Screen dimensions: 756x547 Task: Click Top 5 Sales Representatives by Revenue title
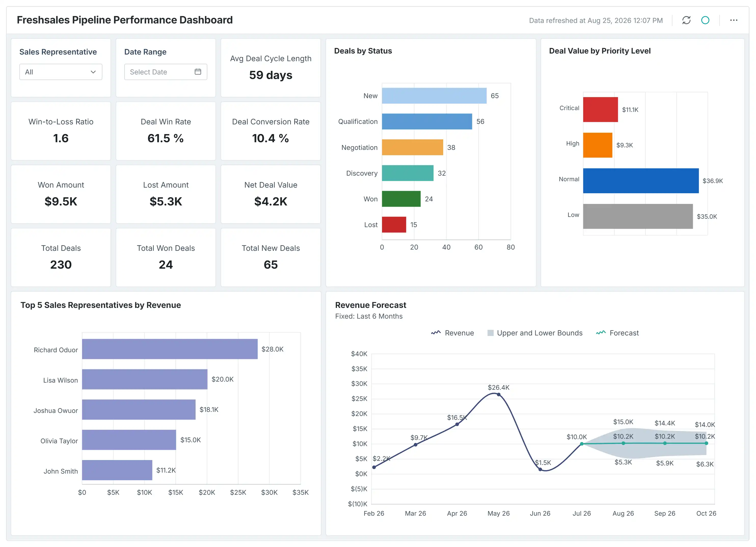[x=101, y=305]
